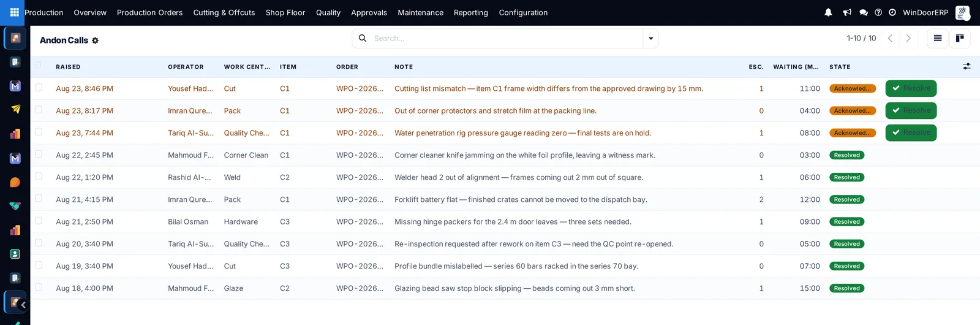Sort by the Operator column header
Viewport: 980px width, 325px height.
click(186, 67)
